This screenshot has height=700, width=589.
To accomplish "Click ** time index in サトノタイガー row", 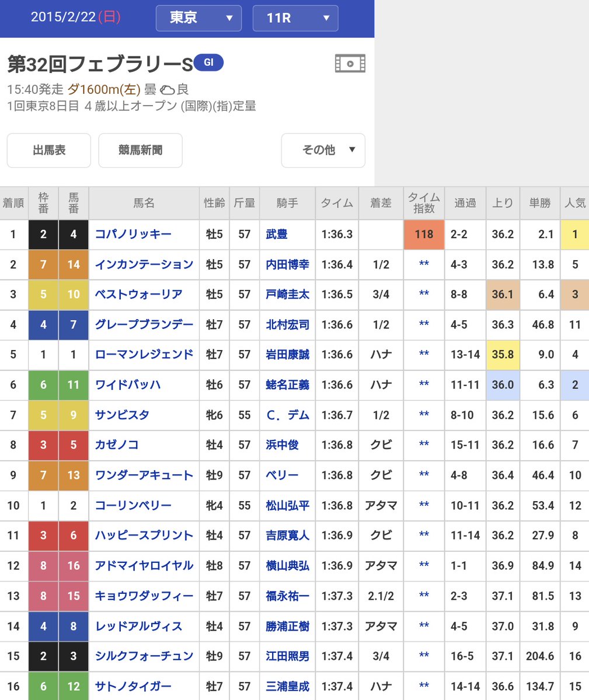I will (424, 687).
